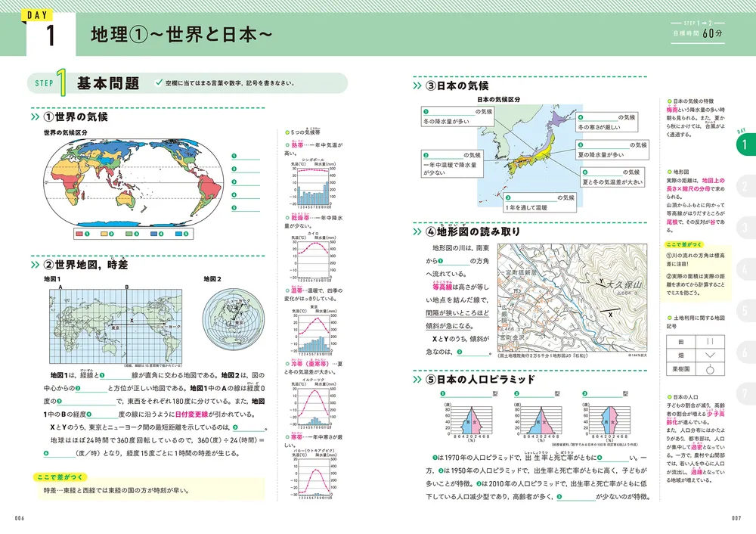Click the double-chevron beside ④地形図の読み取り
This screenshot has height=534, width=756.
417,232
